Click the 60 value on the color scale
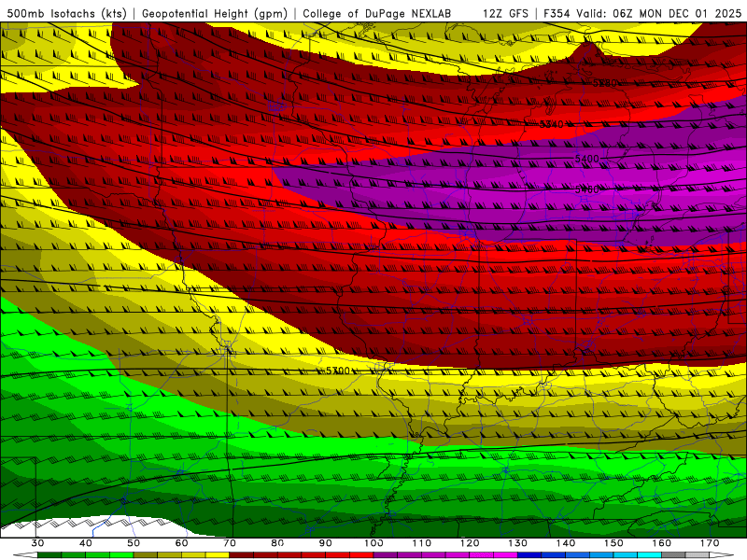This screenshot has height=560, width=747. pos(181,543)
